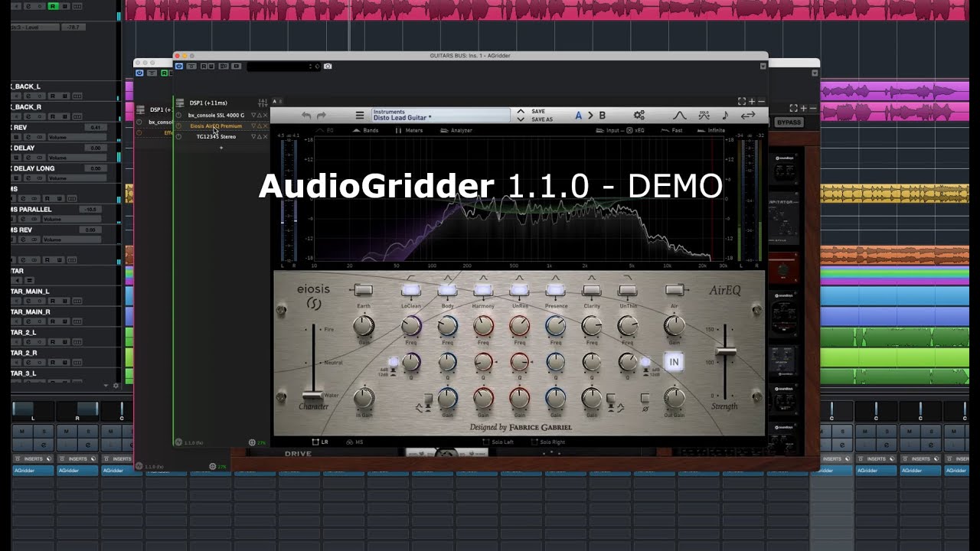The image size is (980, 551).
Task: Open the AGridder window top-right dropdown arrow
Action: point(763,67)
